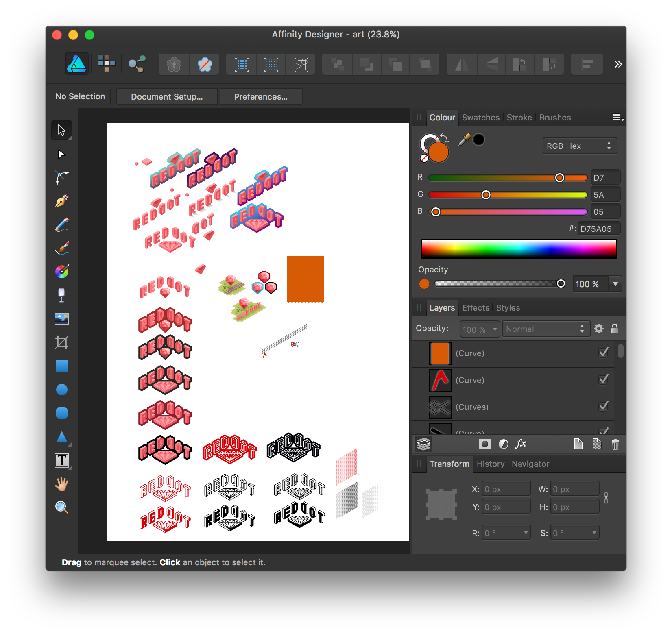Toggle visibility of the red (Curve) layer
Viewport: 672px width, 636px height.
[x=604, y=380]
